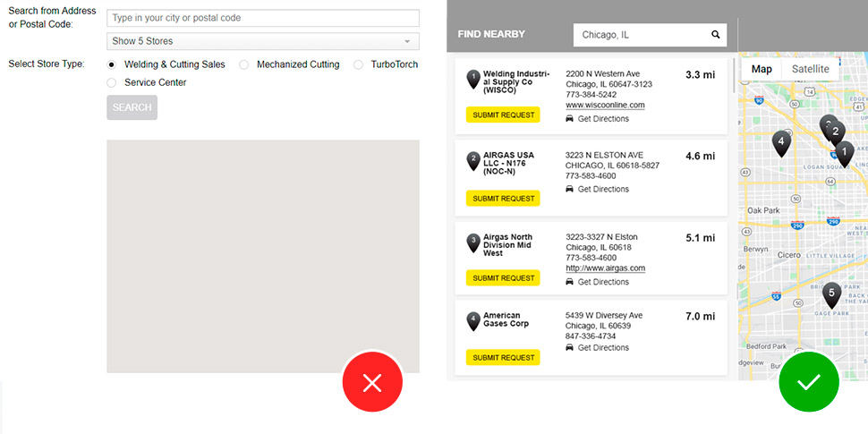
Task: Click numbered marker 2 beside AIRGAS USA LLC
Action: pos(473,160)
